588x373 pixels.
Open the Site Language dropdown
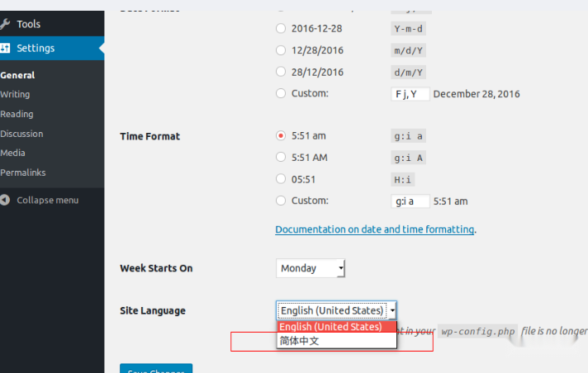(x=336, y=310)
